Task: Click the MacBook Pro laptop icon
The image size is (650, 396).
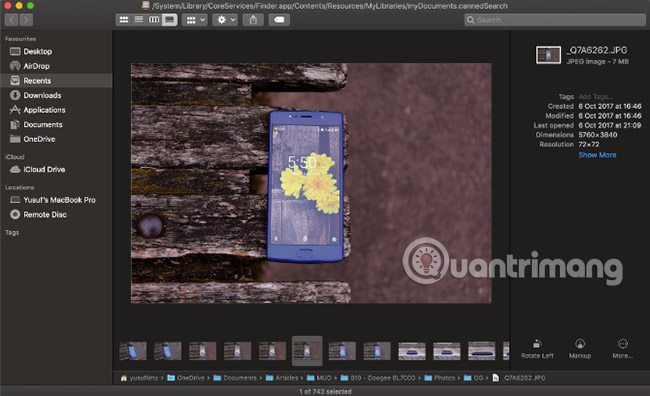Action: (x=15, y=200)
